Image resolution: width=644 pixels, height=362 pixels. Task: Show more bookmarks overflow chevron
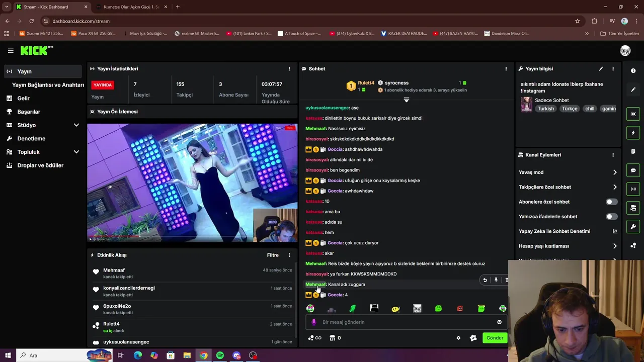(587, 34)
